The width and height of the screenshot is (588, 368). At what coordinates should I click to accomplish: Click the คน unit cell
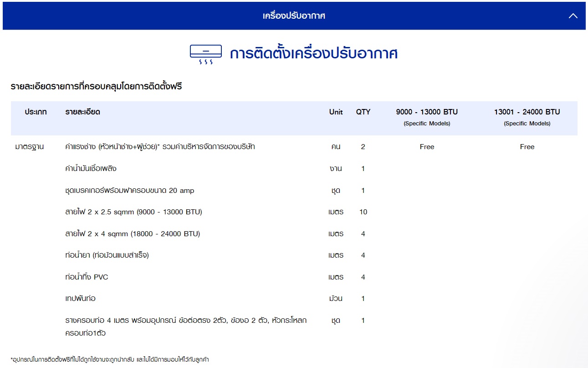point(336,147)
